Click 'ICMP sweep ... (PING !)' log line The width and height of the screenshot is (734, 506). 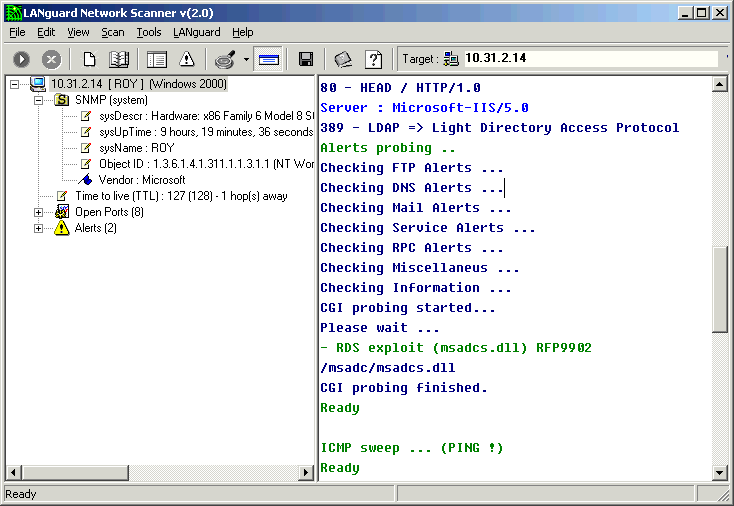pos(411,448)
